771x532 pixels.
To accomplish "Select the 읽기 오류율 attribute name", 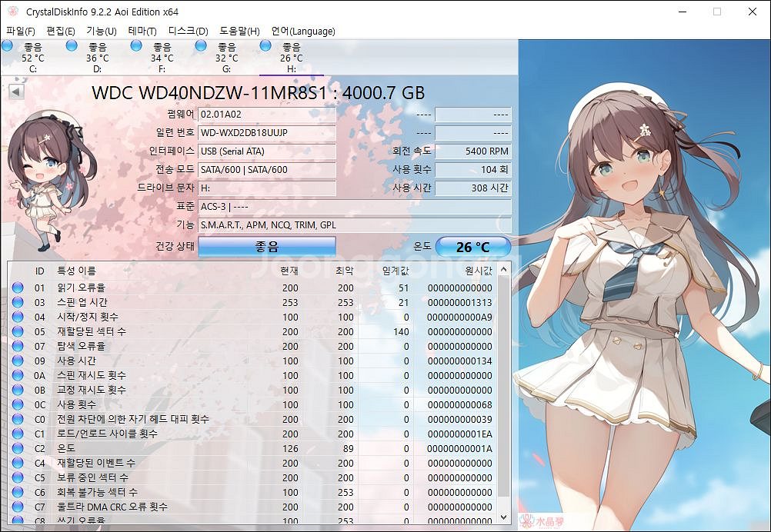I will pyautogui.click(x=81, y=288).
